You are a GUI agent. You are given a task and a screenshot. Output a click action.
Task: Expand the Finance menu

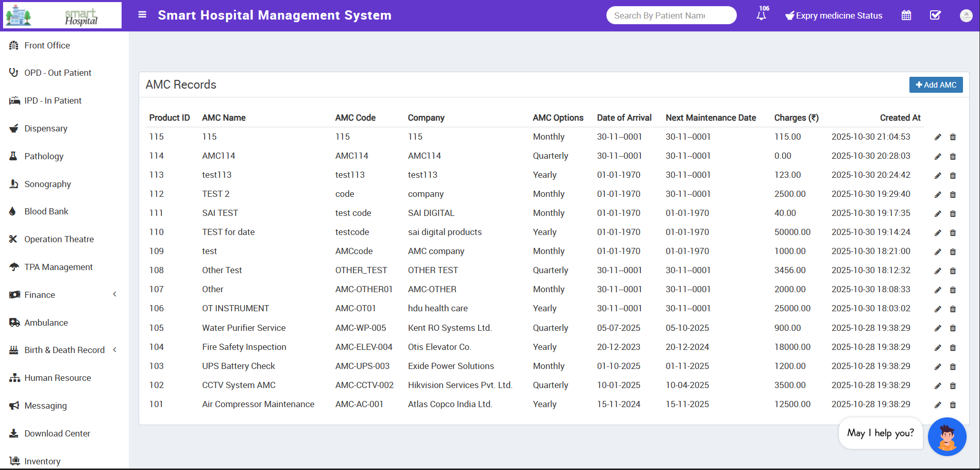point(40,295)
